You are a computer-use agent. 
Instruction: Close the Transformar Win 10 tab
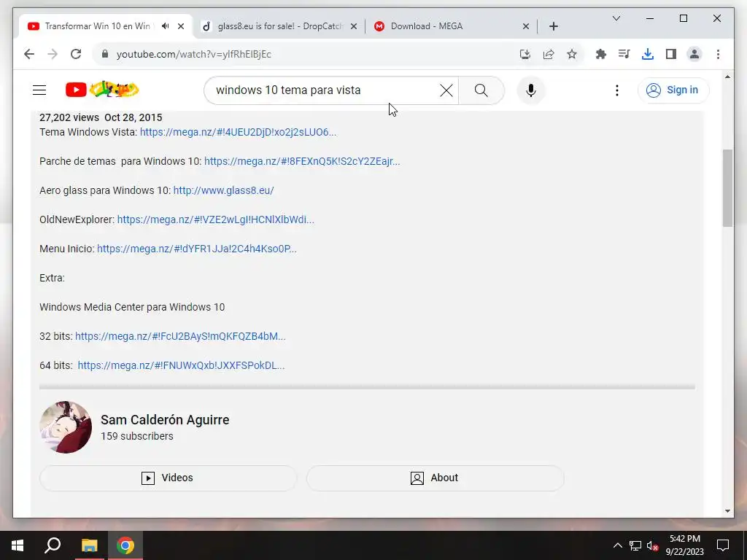click(181, 26)
